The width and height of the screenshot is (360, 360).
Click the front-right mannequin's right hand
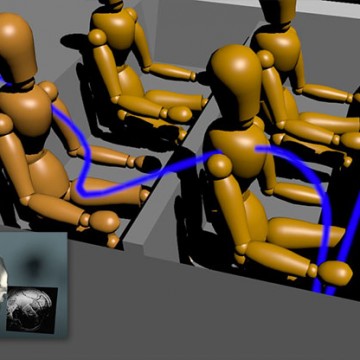click(335, 273)
